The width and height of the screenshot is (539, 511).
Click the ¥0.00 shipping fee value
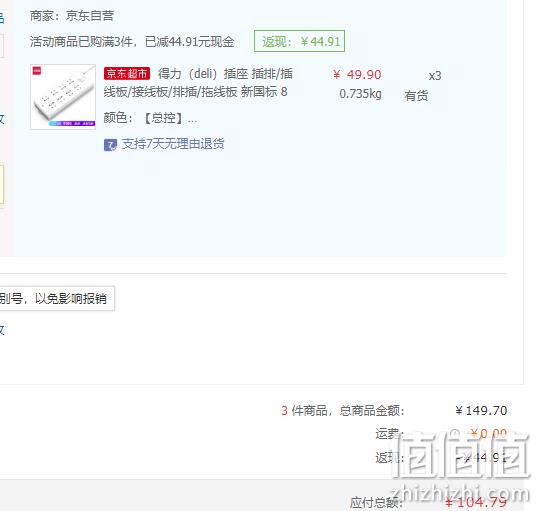[488, 433]
